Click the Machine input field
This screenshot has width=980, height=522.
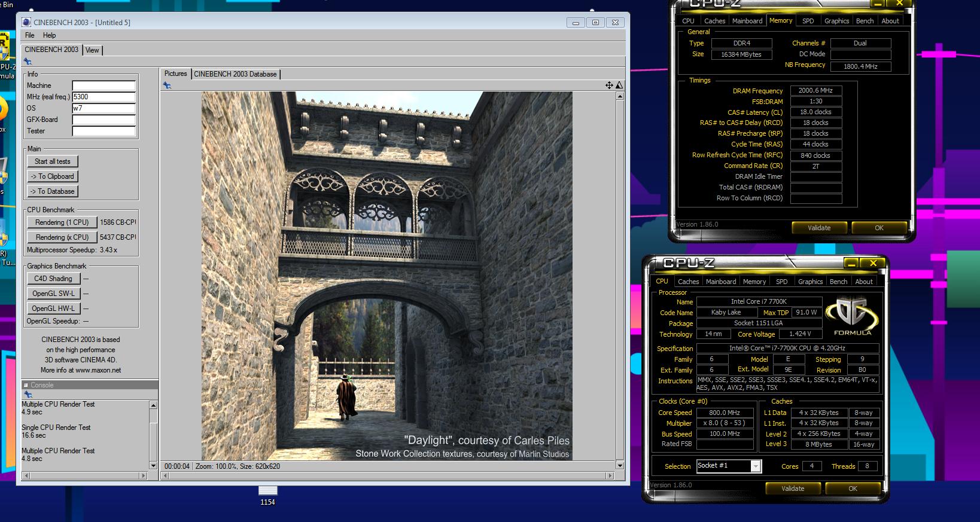click(x=104, y=86)
